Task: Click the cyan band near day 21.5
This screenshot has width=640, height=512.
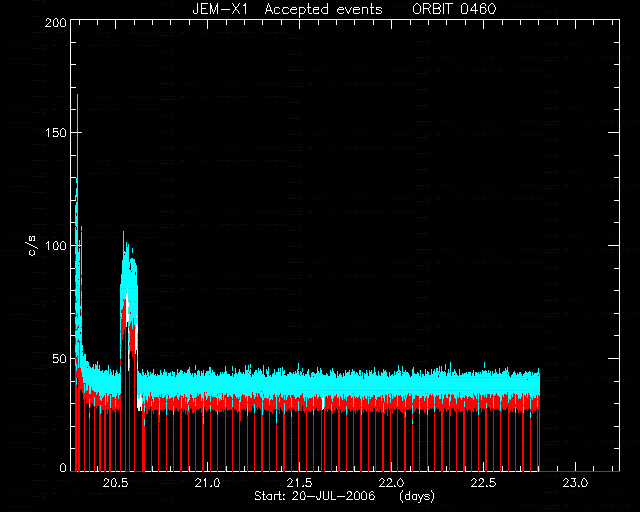Action: point(299,384)
